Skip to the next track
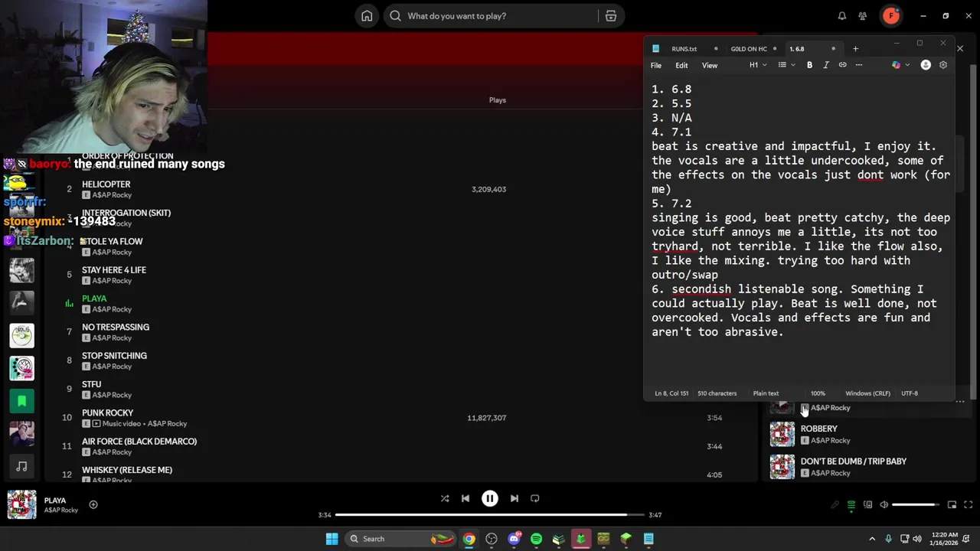Viewport: 980px width, 551px height. point(514,498)
